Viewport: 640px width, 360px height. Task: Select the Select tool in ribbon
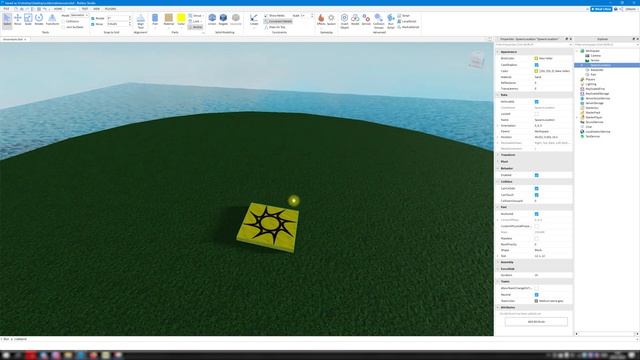point(7,20)
